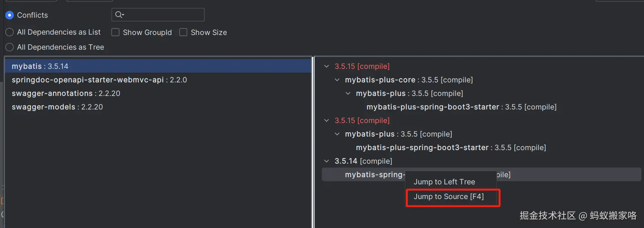Click the vertical splitter between panels
This screenshot has width=644, height=228.
point(313,142)
